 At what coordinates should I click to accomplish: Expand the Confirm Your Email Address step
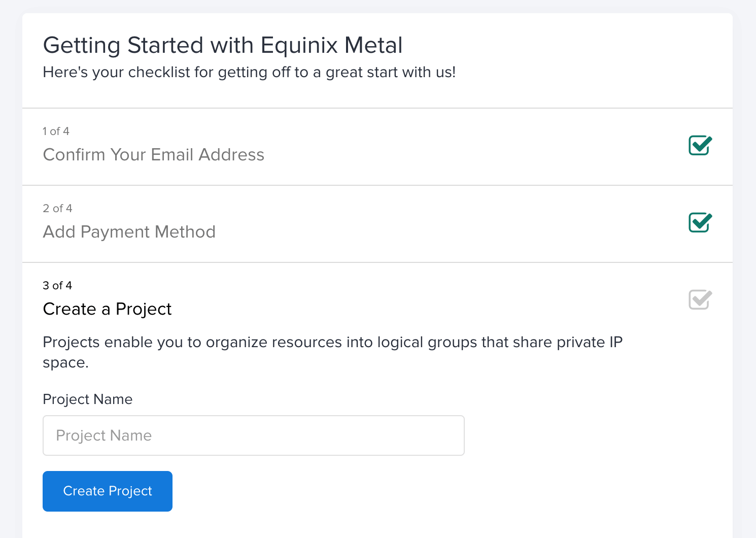point(154,154)
